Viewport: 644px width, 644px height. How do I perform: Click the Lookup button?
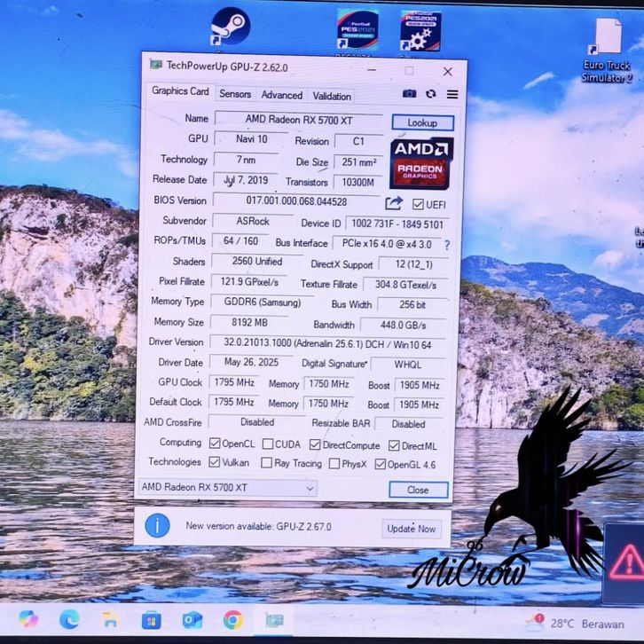[x=422, y=123]
